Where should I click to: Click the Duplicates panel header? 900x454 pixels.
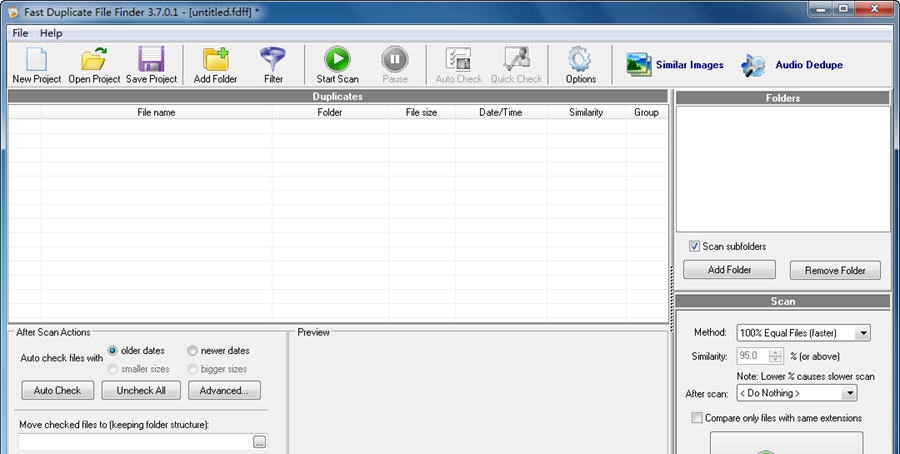338,96
